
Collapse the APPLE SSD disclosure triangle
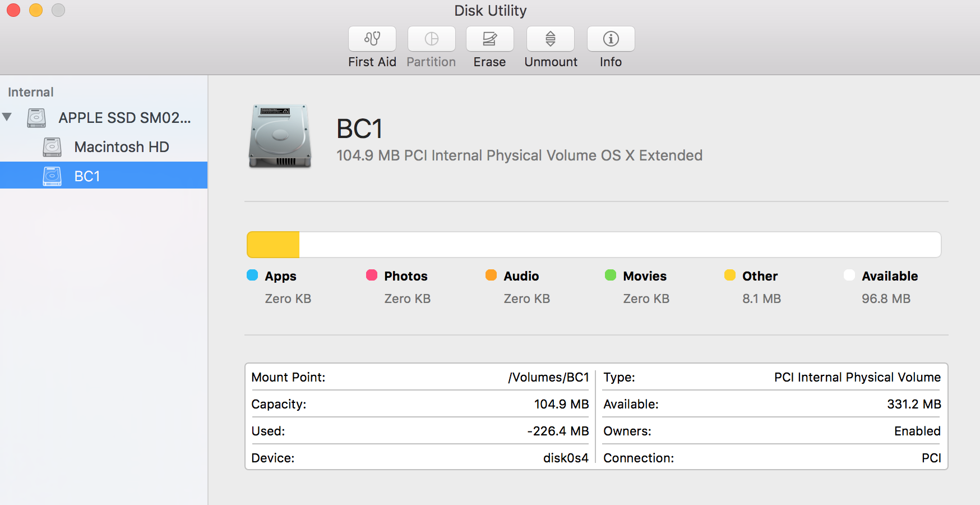7,117
